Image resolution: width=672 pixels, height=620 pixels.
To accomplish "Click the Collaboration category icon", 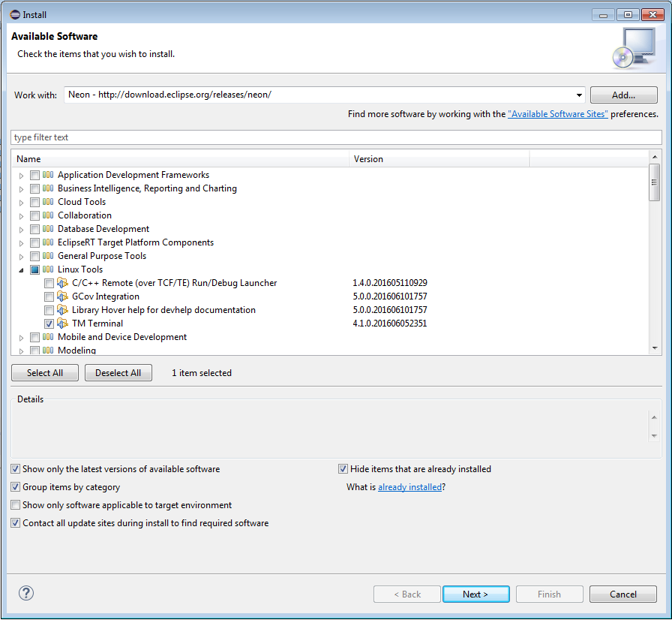I will (48, 215).
